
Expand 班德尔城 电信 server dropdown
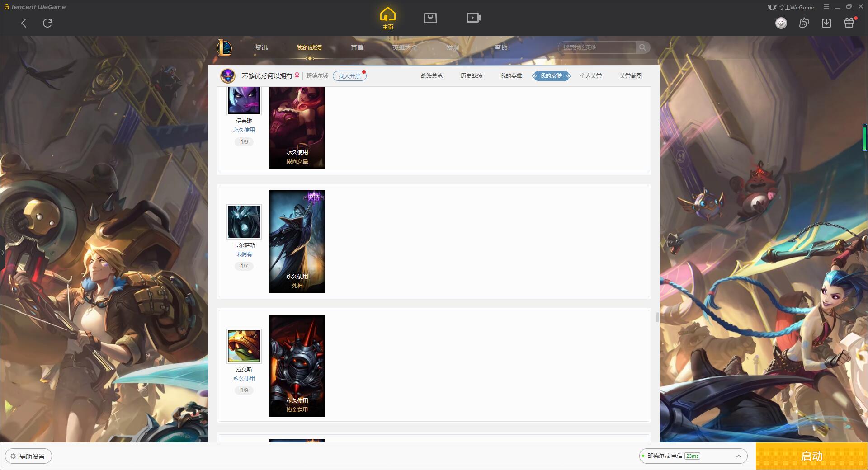tap(693, 456)
